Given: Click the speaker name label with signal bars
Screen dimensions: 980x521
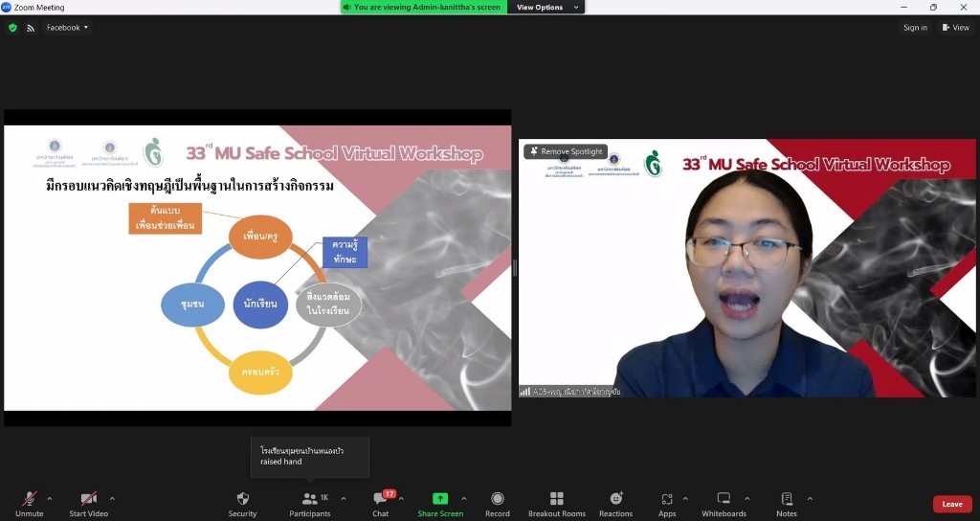Looking at the screenshot, I should coord(570,392).
